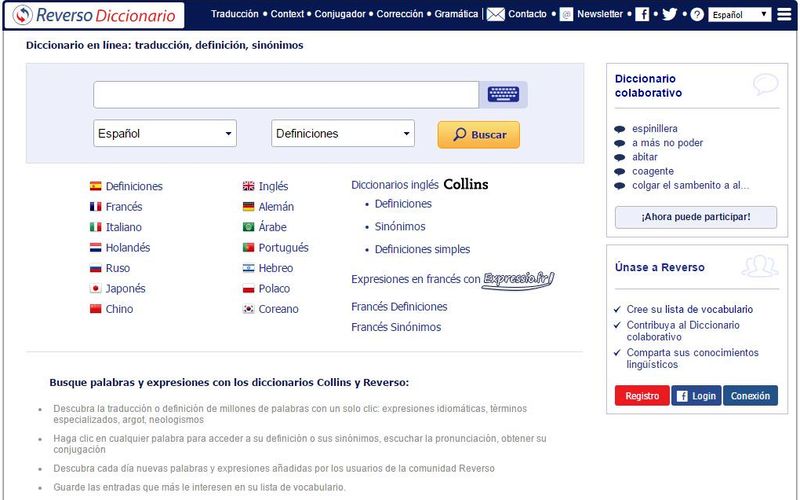
Task: Click the Facebook icon in header
Action: (642, 15)
